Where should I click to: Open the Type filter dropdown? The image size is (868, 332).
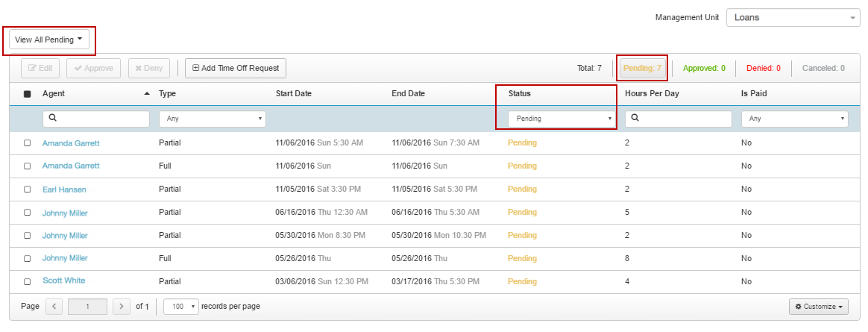click(x=213, y=119)
